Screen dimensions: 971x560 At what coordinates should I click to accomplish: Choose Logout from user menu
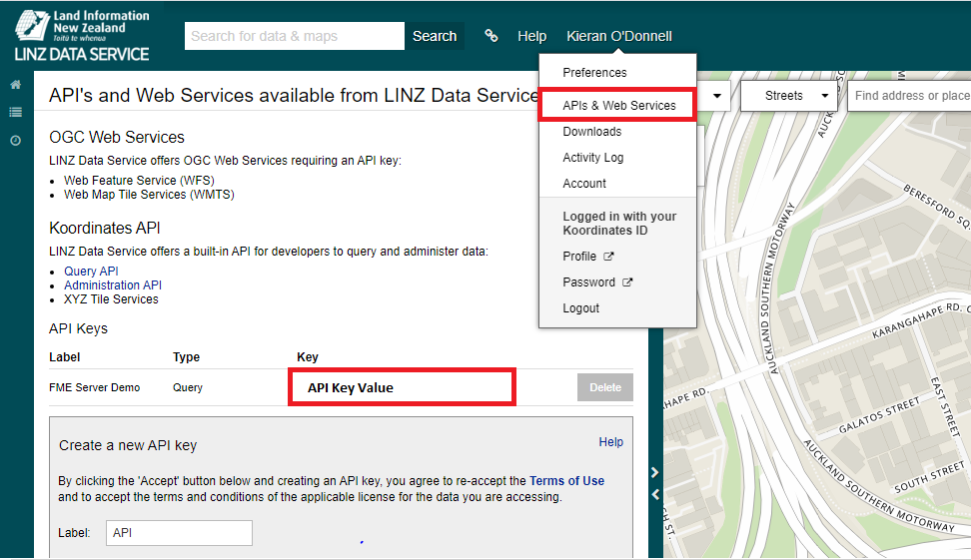tap(580, 308)
